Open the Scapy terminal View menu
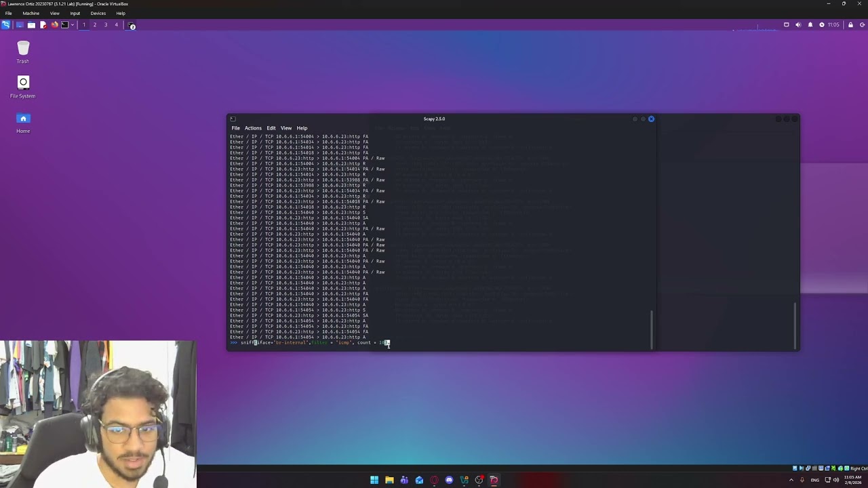 point(286,128)
